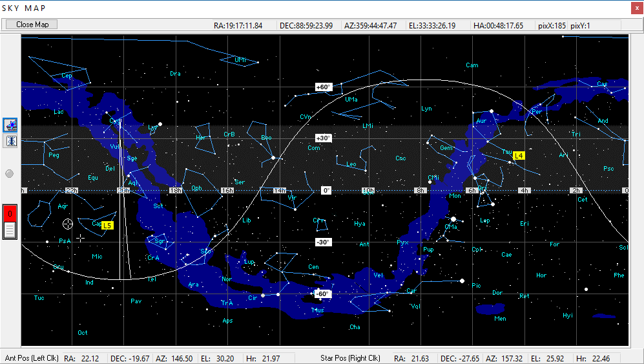Click the circled crosshair antenna position marker
644x364 pixels.
68,224
